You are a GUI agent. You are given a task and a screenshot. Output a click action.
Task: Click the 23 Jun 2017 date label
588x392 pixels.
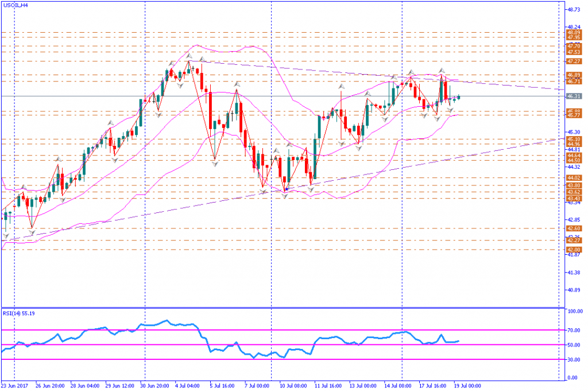(14, 386)
